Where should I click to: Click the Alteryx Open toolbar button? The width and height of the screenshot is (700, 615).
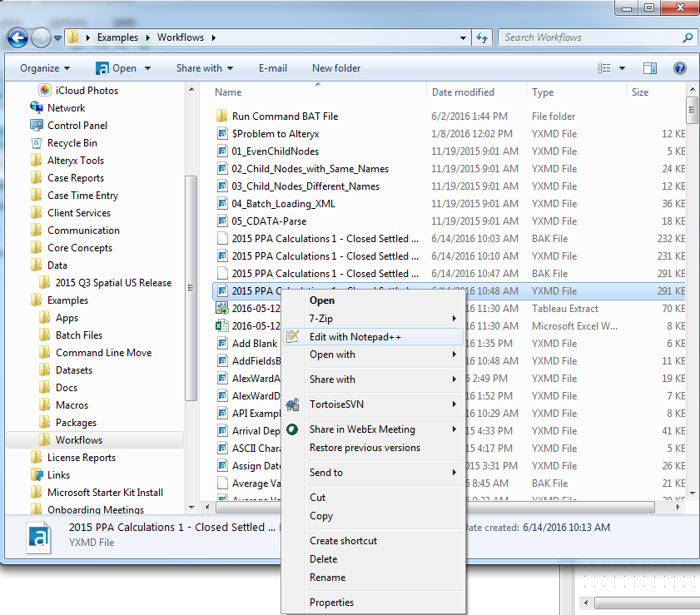pos(116,68)
